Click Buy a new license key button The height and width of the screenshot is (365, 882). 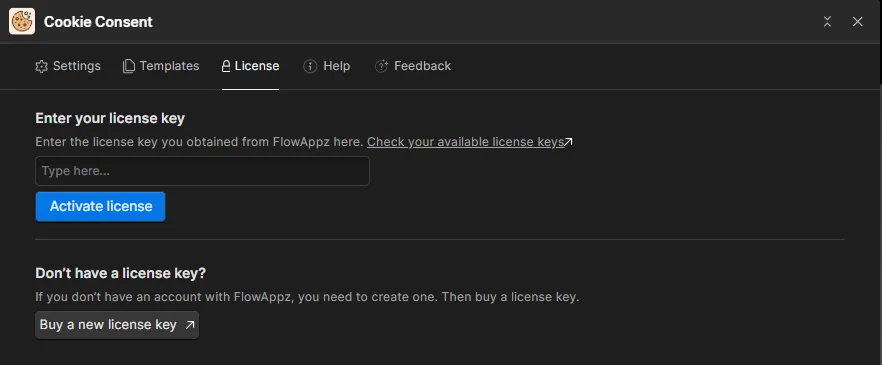[117, 325]
